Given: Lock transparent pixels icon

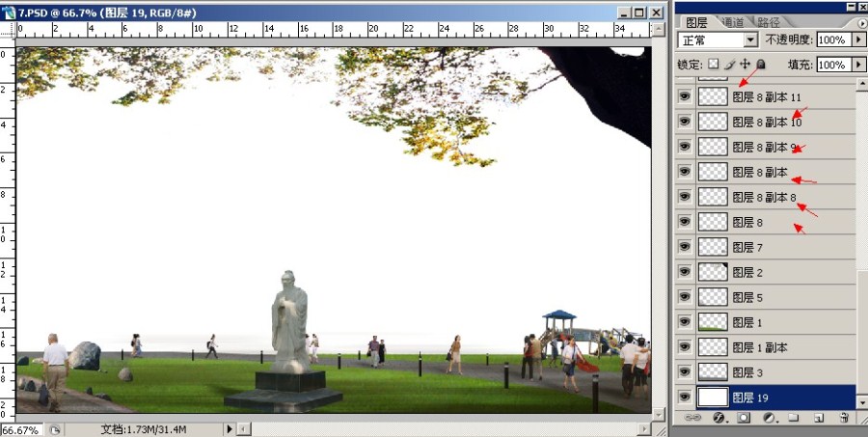Looking at the screenshot, I should pos(714,65).
